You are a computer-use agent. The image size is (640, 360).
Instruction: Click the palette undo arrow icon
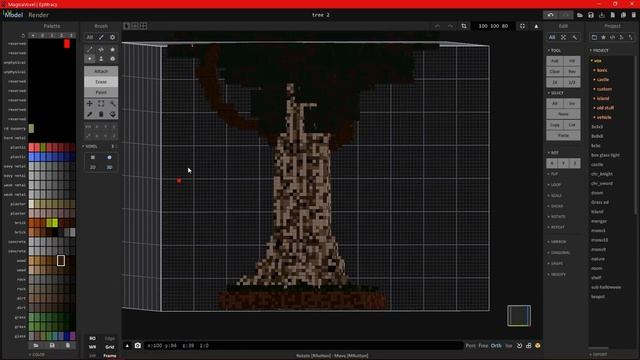23,36
